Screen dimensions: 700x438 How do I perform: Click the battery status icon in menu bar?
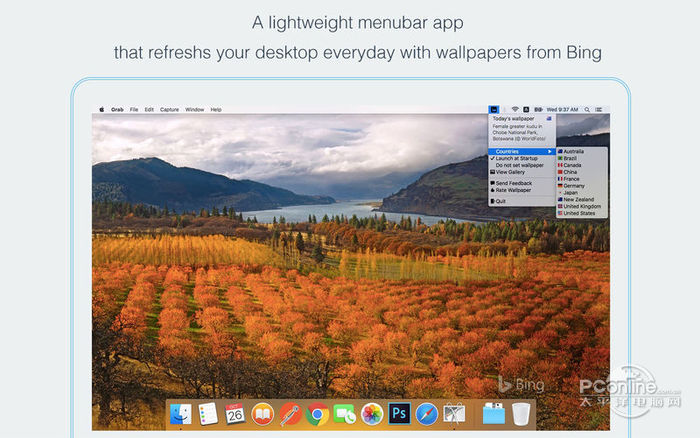(538, 109)
